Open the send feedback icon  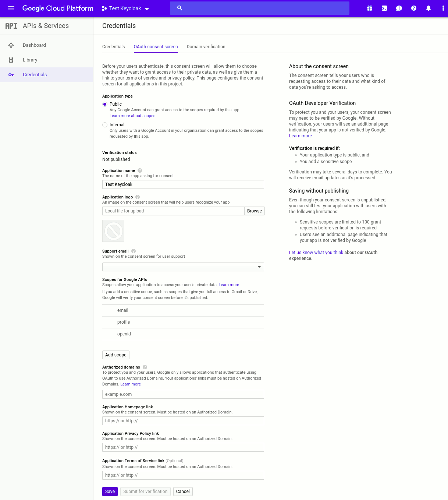[x=399, y=8]
